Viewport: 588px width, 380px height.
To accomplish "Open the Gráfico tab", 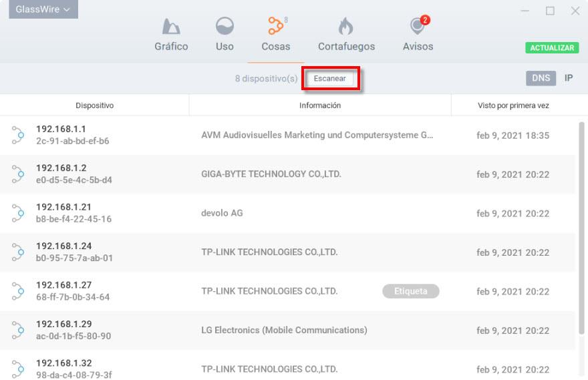I will 171,35.
